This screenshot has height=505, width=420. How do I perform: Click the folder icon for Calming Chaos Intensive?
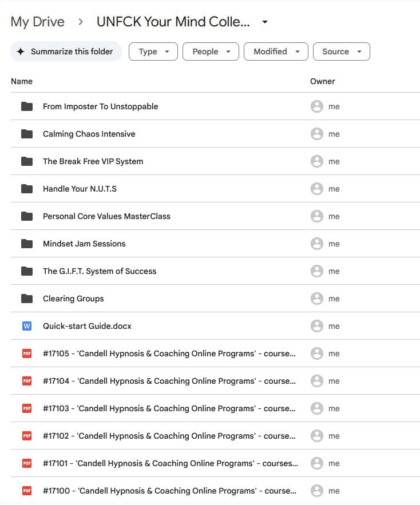coord(27,134)
